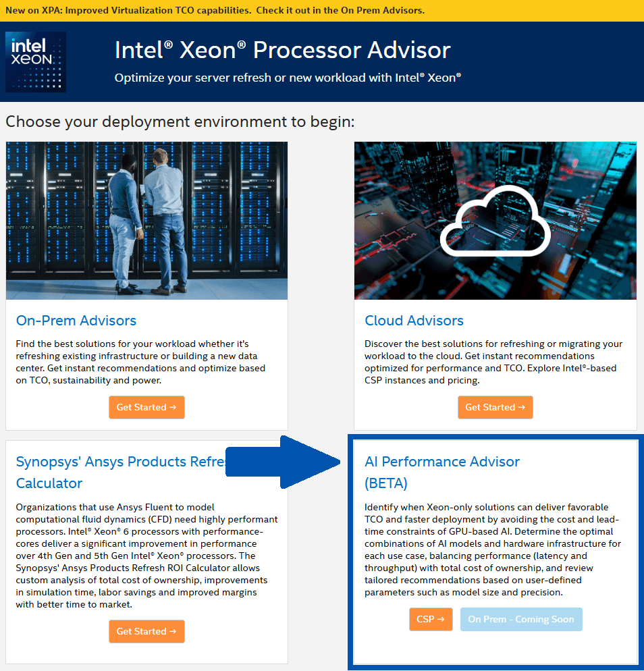Click the On Prem – Coming Soon button
This screenshot has width=644, height=671.
pyautogui.click(x=521, y=619)
